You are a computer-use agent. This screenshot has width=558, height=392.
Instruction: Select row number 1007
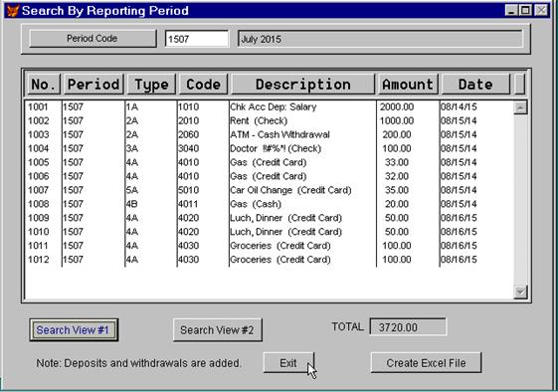pyautogui.click(x=270, y=190)
